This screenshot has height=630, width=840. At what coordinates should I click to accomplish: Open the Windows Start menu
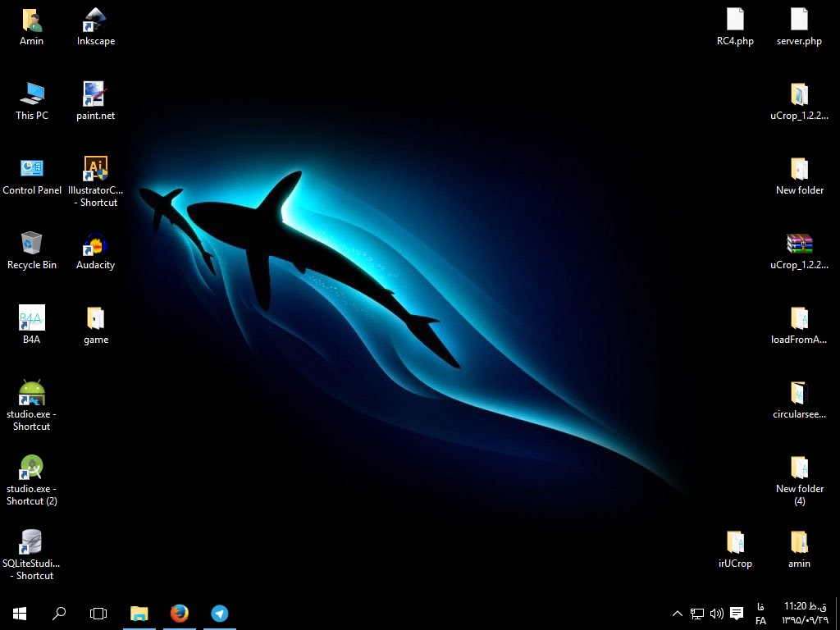[x=20, y=613]
